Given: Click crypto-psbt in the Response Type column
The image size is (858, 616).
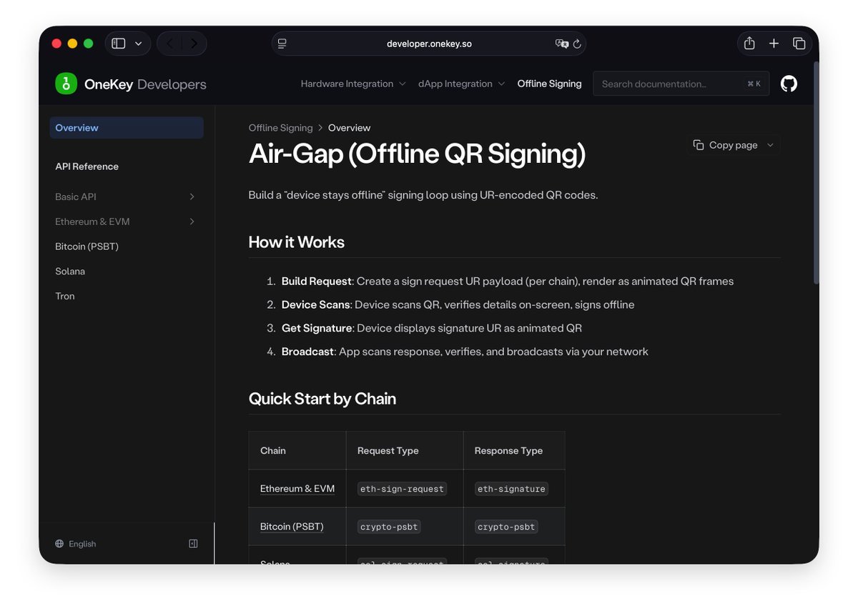Looking at the screenshot, I should (x=506, y=527).
